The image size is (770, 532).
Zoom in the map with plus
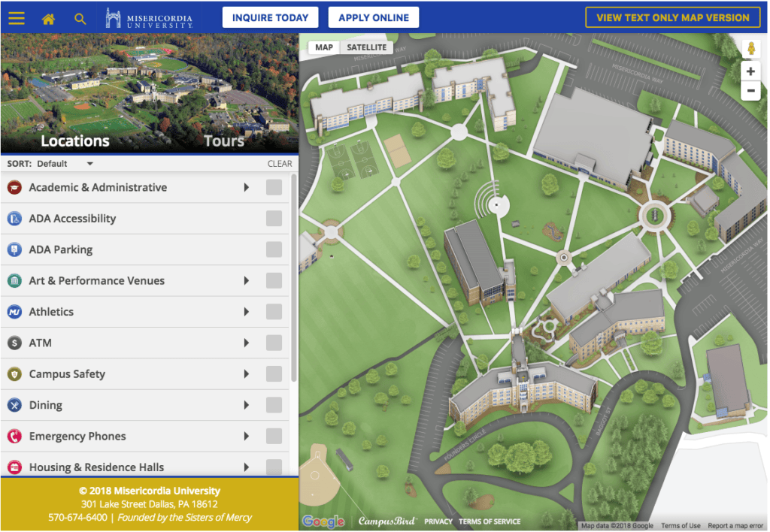(x=751, y=71)
